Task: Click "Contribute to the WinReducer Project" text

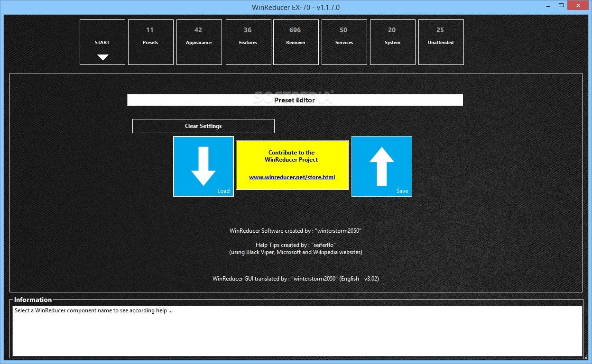Action: tap(292, 156)
